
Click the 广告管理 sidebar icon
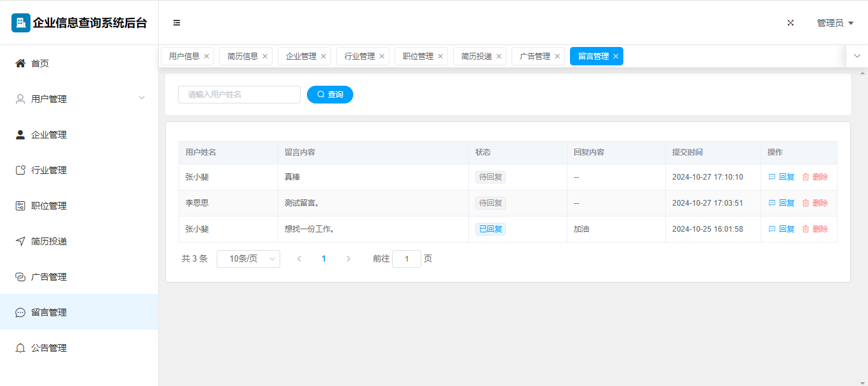pyautogui.click(x=20, y=277)
